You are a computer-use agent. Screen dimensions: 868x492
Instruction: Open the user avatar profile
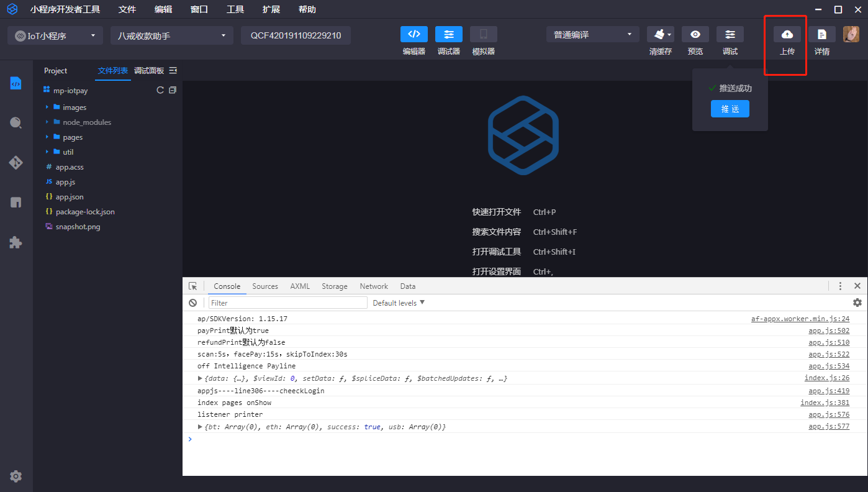tap(851, 34)
